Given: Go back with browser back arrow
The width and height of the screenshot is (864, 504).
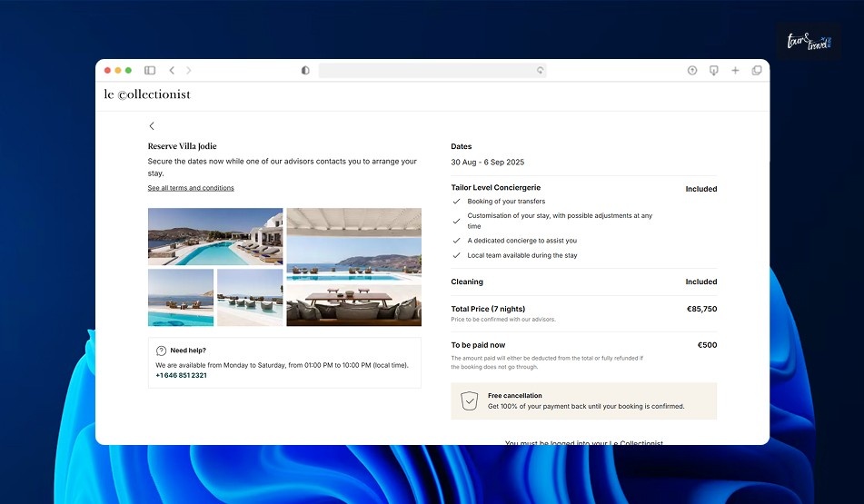Looking at the screenshot, I should [172, 71].
